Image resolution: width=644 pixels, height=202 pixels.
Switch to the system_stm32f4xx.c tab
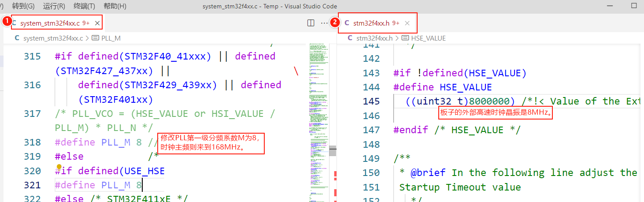(50, 23)
